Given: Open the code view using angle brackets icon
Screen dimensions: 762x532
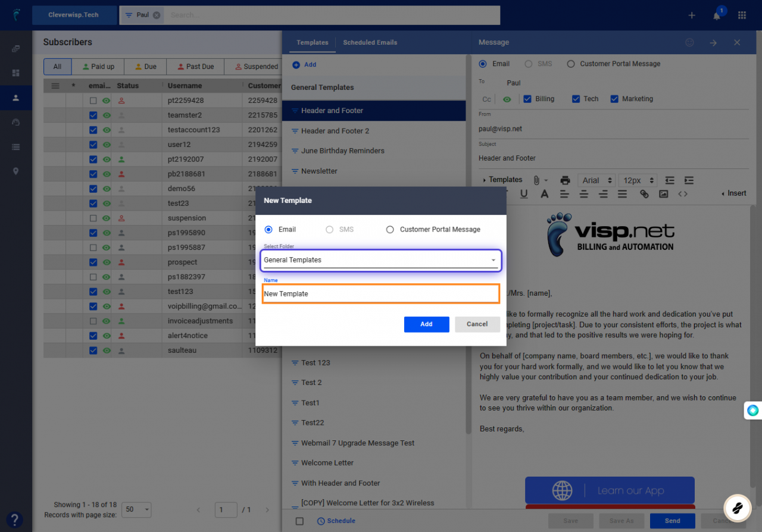Looking at the screenshot, I should pos(683,193).
